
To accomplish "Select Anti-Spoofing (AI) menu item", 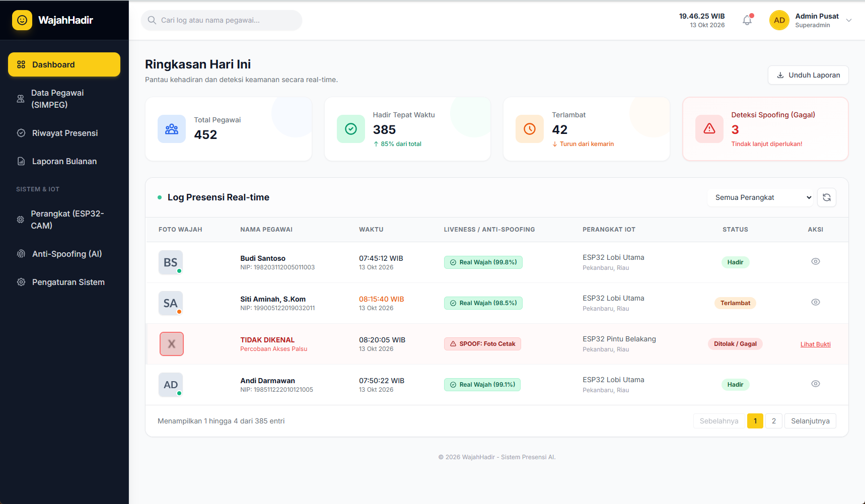I will (x=64, y=254).
